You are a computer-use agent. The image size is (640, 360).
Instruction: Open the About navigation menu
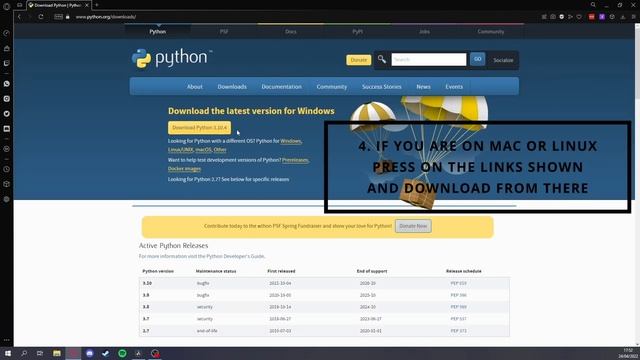pyautogui.click(x=195, y=87)
